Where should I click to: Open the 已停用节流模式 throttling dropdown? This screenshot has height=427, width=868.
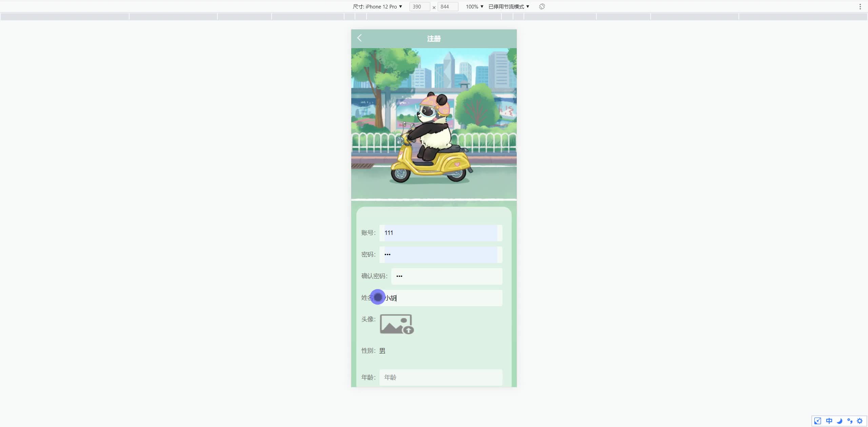point(509,6)
